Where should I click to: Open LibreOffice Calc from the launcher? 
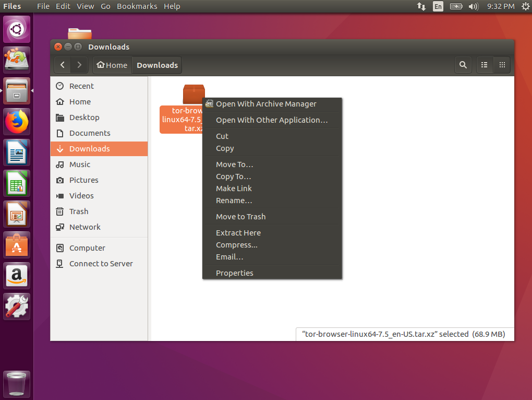pos(17,183)
